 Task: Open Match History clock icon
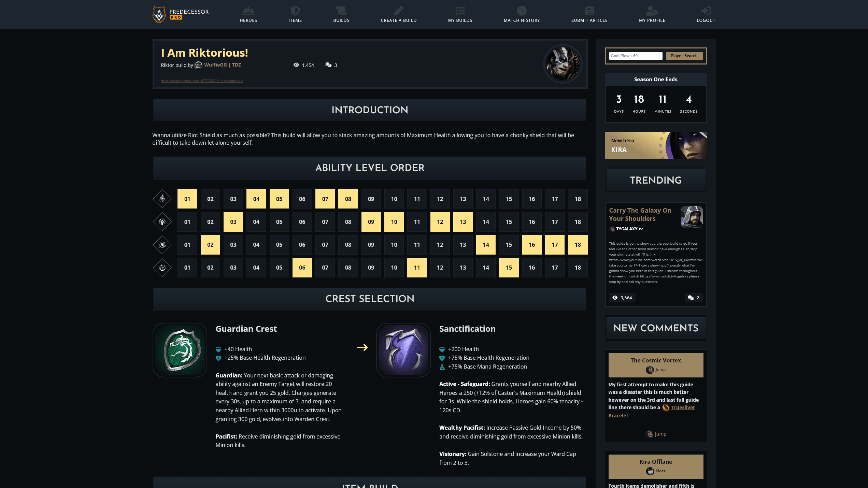tap(522, 11)
